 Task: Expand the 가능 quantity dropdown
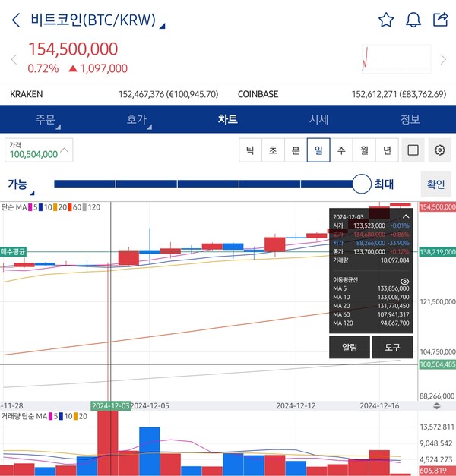[21, 186]
